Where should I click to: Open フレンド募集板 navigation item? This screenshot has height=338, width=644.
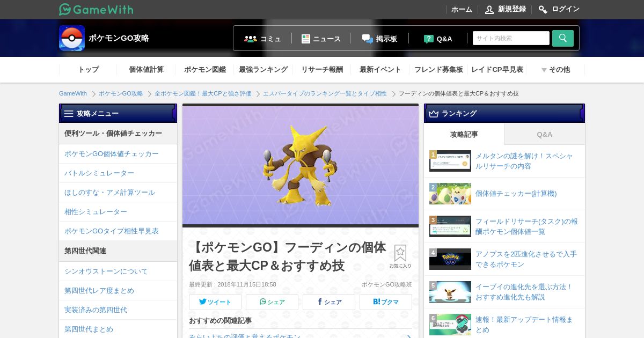[x=438, y=70]
